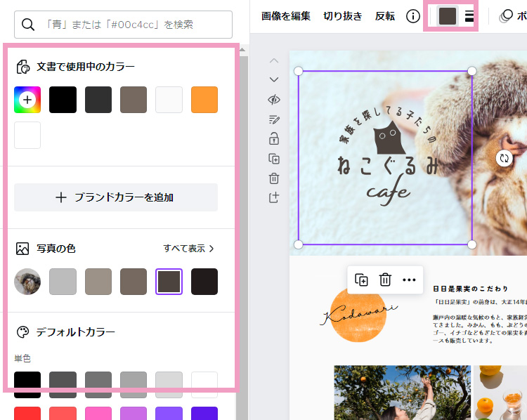Viewport: 527px width, 420px height.
Task: Click ブランドカラーを追加 button
Action: 116,197
